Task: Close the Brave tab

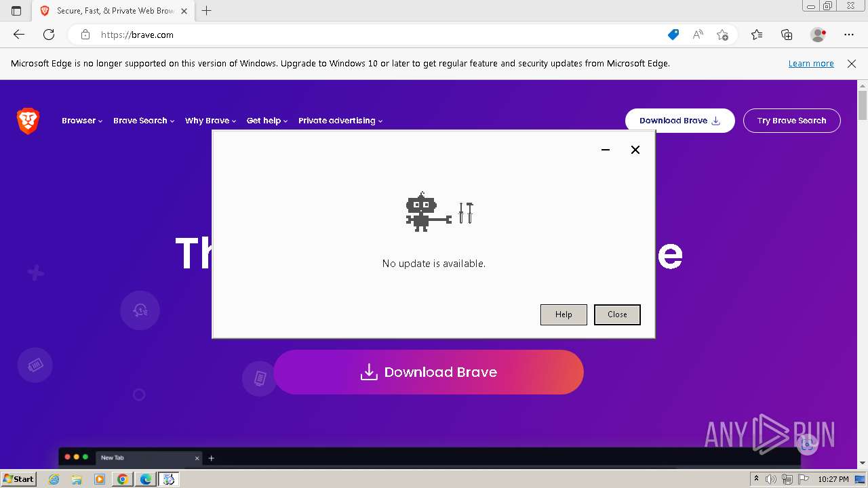Action: [184, 11]
